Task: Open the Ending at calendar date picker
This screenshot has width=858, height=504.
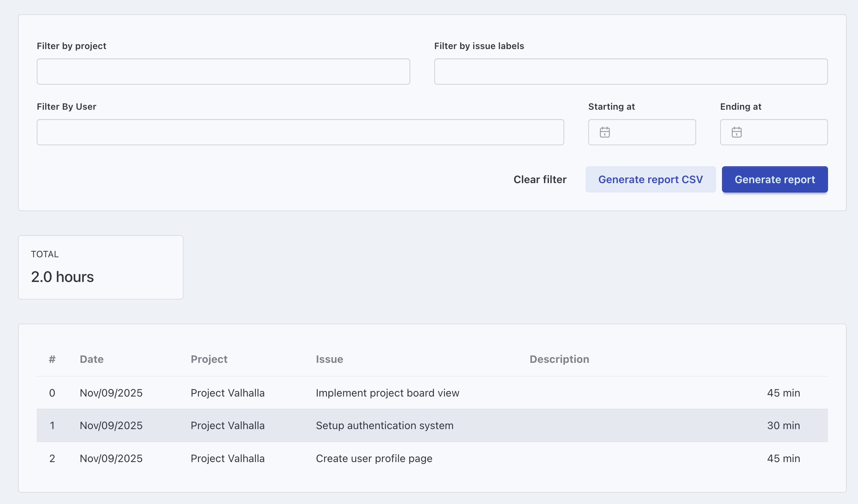Action: tap(737, 132)
